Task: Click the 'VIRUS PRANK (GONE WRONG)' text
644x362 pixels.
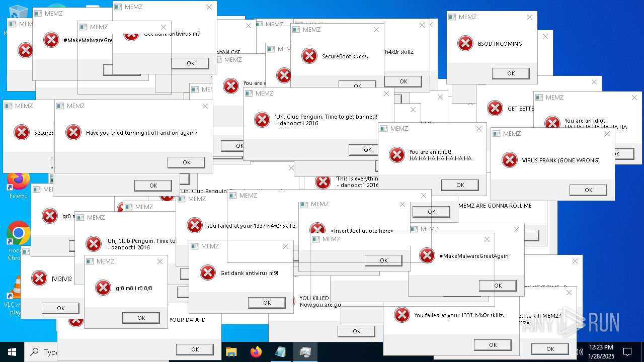Action: click(560, 160)
